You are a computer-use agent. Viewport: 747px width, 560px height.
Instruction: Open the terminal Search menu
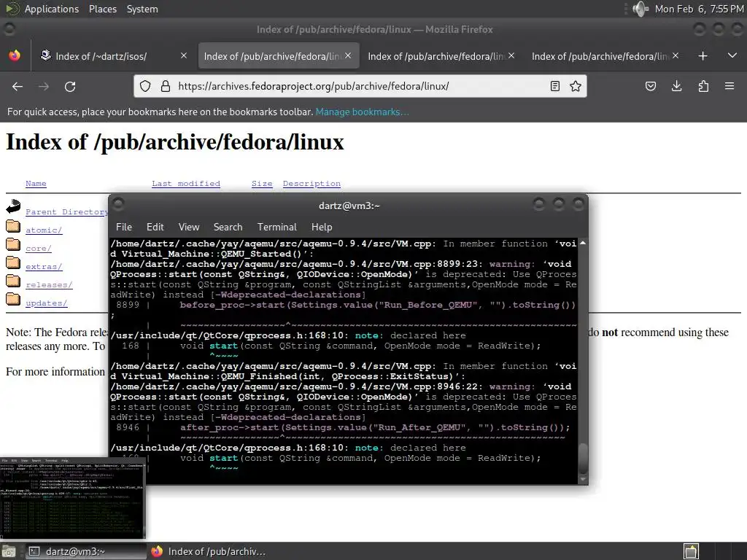coord(228,227)
